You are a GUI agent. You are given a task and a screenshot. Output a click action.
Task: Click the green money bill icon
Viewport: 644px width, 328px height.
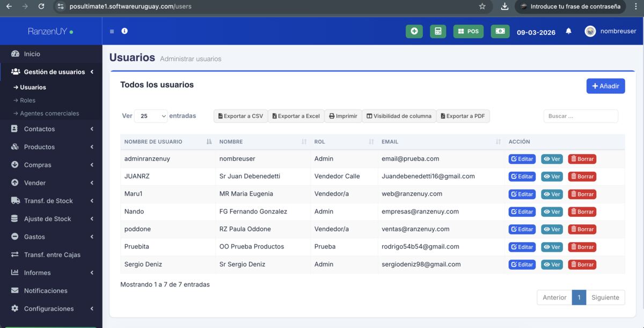tap(500, 32)
